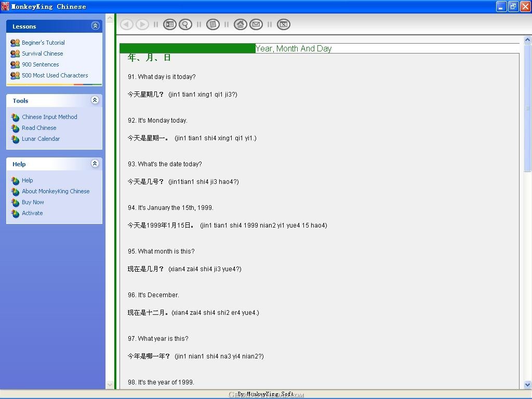Click the Activate link
The width and height of the screenshot is (532, 399).
pos(32,213)
